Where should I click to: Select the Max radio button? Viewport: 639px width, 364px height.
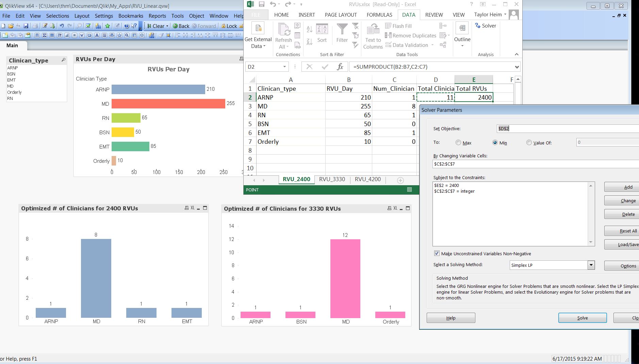(458, 143)
